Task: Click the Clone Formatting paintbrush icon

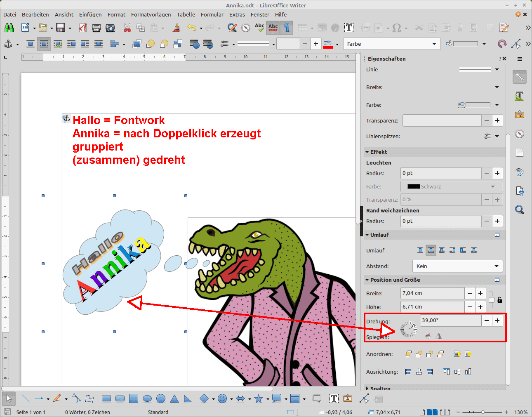Action: 177,28
